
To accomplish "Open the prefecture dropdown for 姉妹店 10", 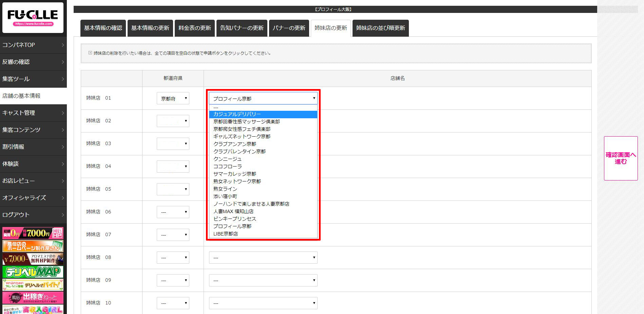I will (173, 303).
